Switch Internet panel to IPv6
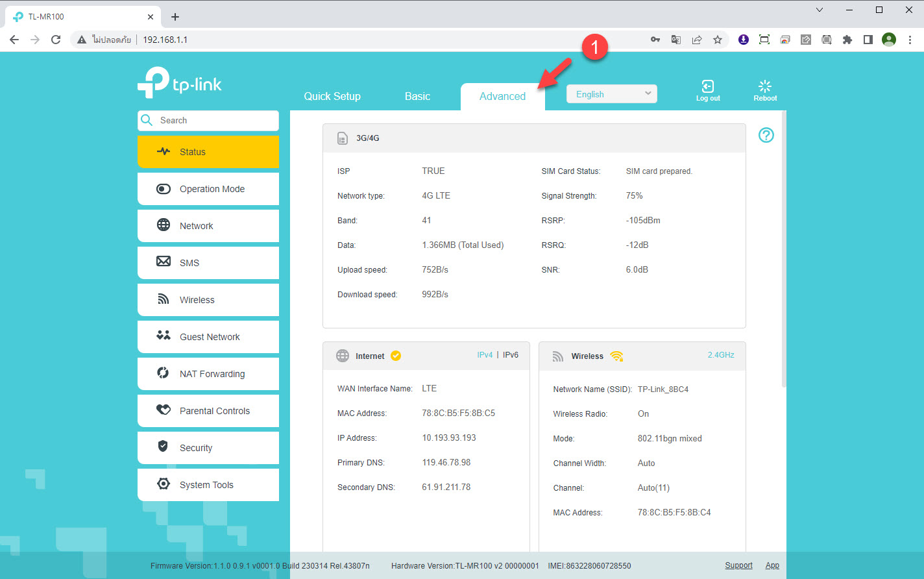924x579 pixels. 511,355
